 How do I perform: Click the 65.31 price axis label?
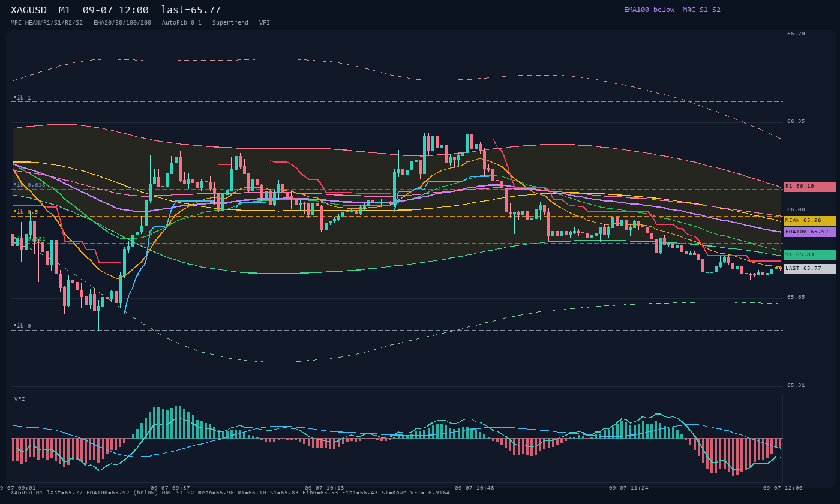796,385
